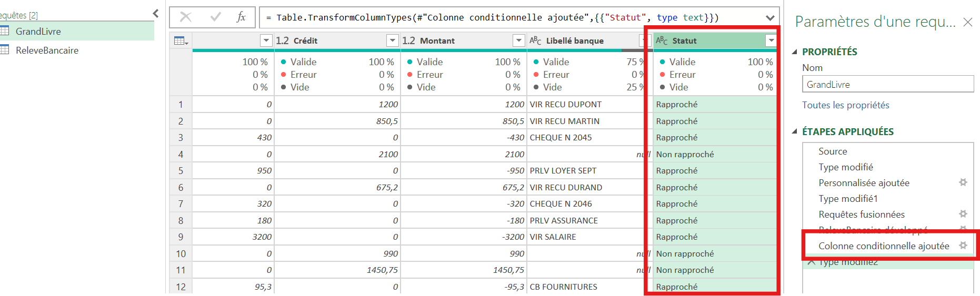The height and width of the screenshot is (296, 980).
Task: Click the Montant column data type icon
Action: [x=408, y=40]
